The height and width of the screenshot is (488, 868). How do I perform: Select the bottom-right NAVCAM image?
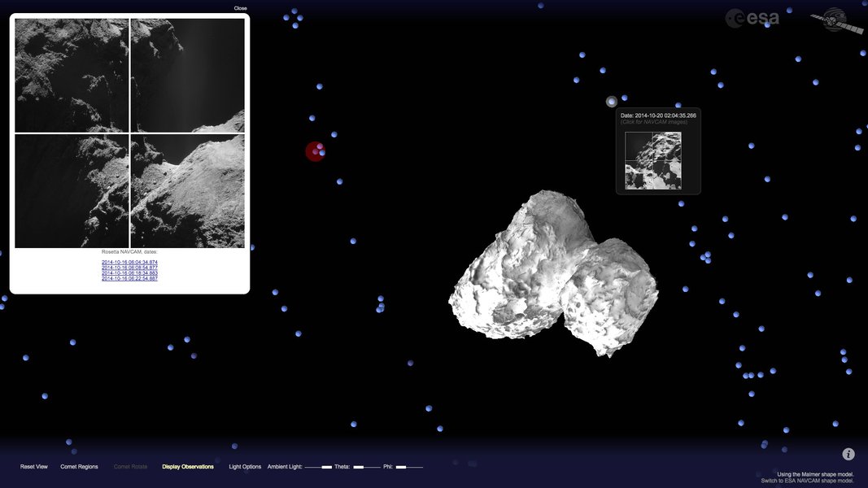[188, 191]
